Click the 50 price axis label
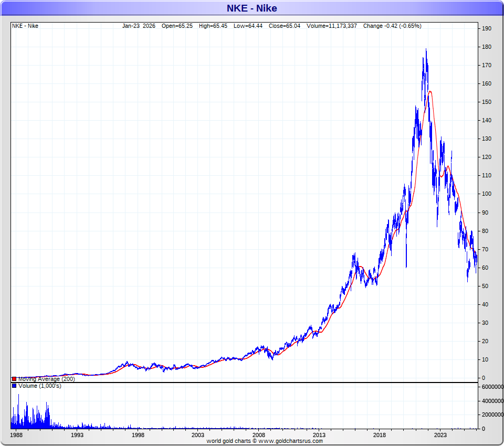Image resolution: width=504 pixels, height=446 pixels. (x=485, y=286)
